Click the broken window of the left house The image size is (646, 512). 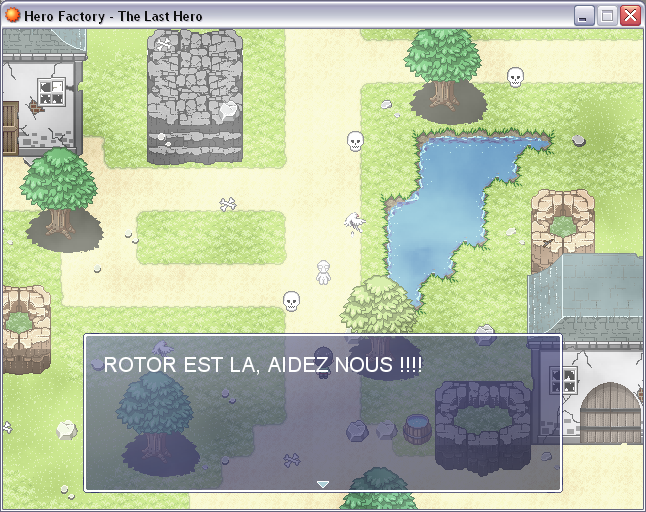tap(51, 91)
